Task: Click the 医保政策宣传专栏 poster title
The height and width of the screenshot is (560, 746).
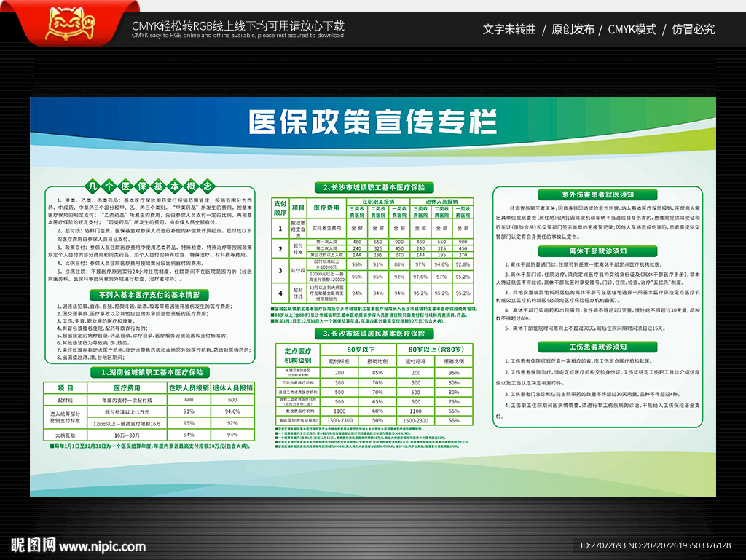Action: (372, 122)
